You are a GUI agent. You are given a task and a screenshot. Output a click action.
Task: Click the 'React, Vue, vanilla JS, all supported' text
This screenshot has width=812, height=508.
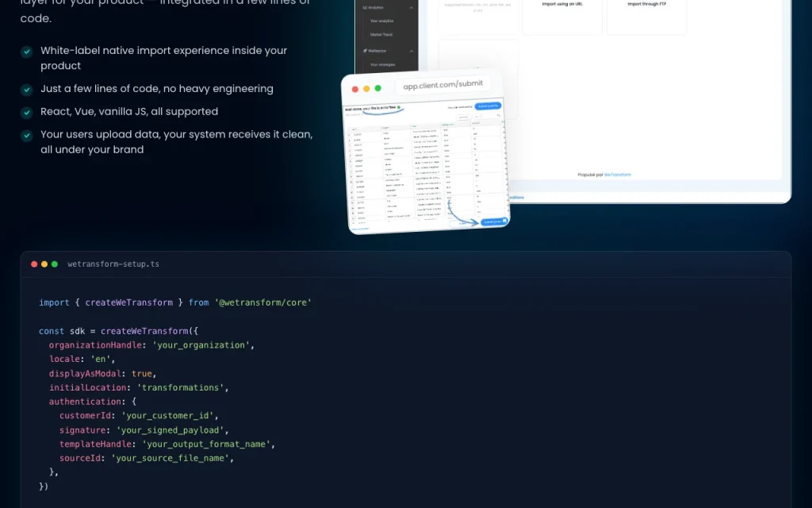pyautogui.click(x=129, y=111)
